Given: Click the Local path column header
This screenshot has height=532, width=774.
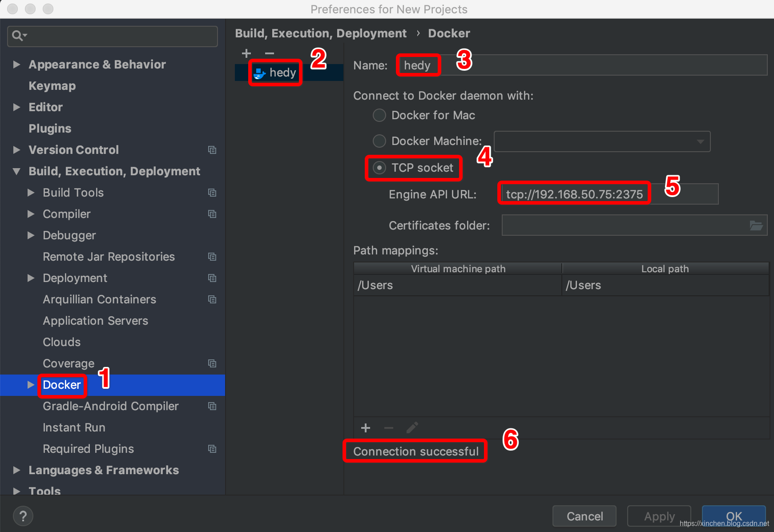Looking at the screenshot, I should 665,269.
